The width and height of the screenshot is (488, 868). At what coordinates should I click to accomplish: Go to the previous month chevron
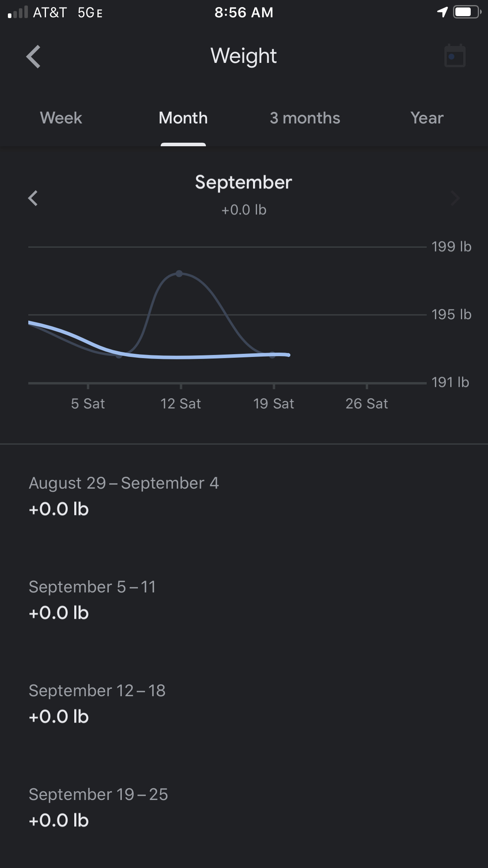[33, 198]
